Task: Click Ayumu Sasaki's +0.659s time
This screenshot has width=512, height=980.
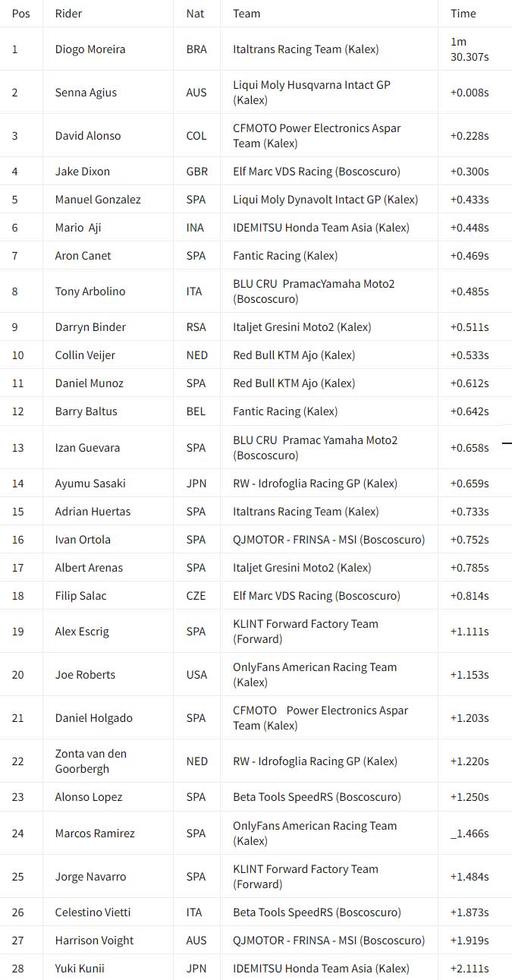Action: tap(470, 484)
